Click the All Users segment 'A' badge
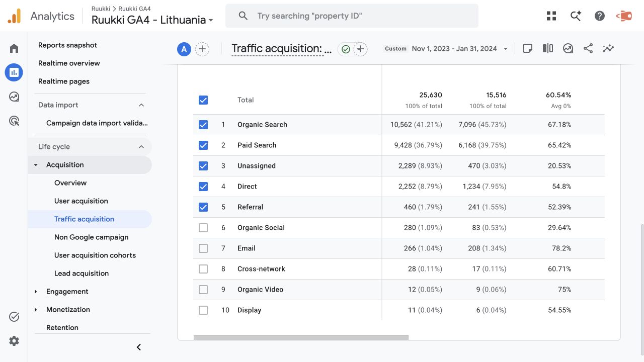Image resolution: width=644 pixels, height=362 pixels. click(184, 49)
